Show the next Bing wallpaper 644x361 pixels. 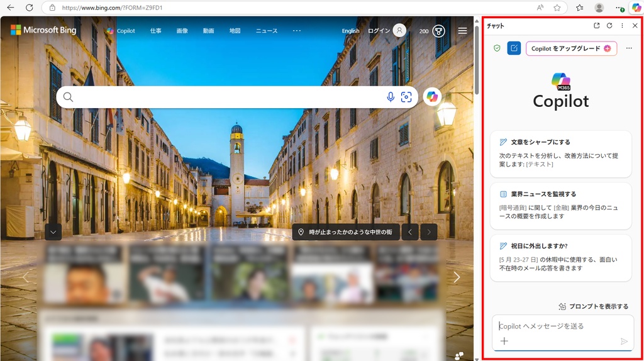tap(429, 232)
